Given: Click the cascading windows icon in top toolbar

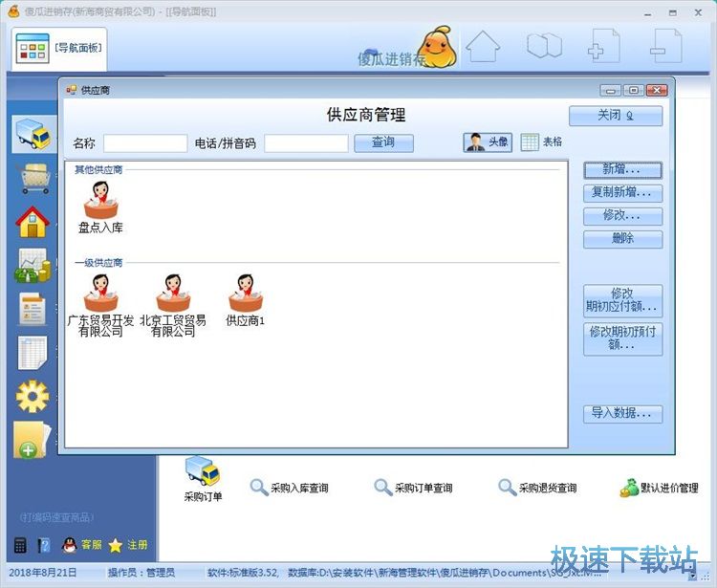Looking at the screenshot, I should coord(544,46).
